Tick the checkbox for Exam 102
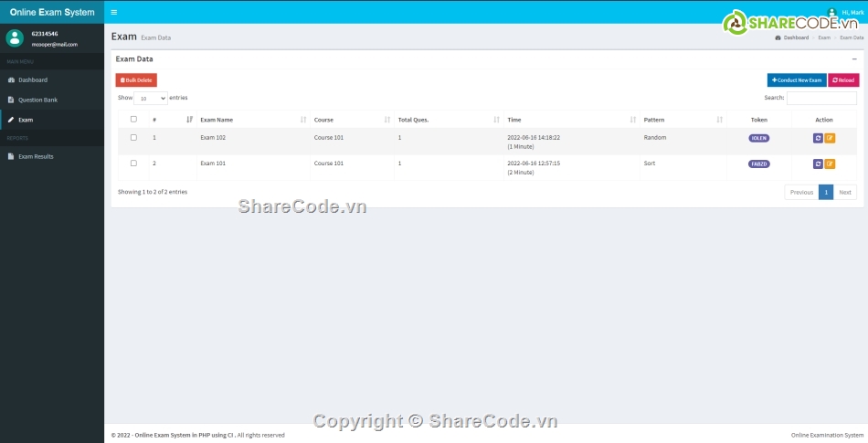The image size is (868, 443). 133,137
